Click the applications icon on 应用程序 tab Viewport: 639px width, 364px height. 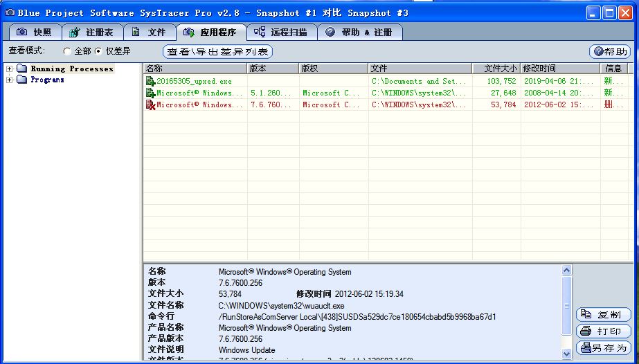(189, 32)
